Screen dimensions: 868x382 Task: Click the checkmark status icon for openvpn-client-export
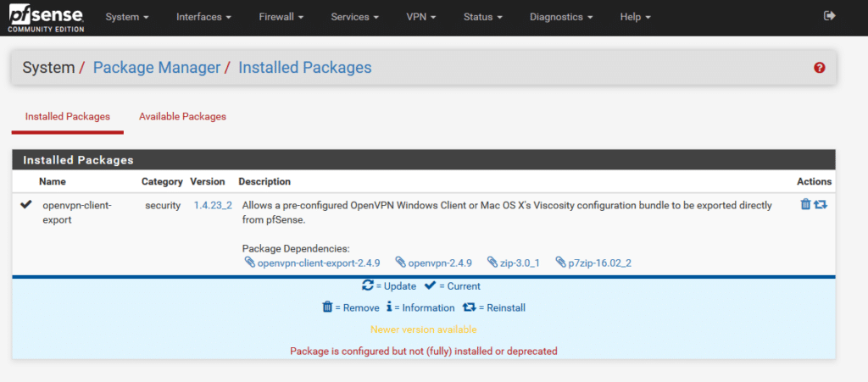coord(26,205)
